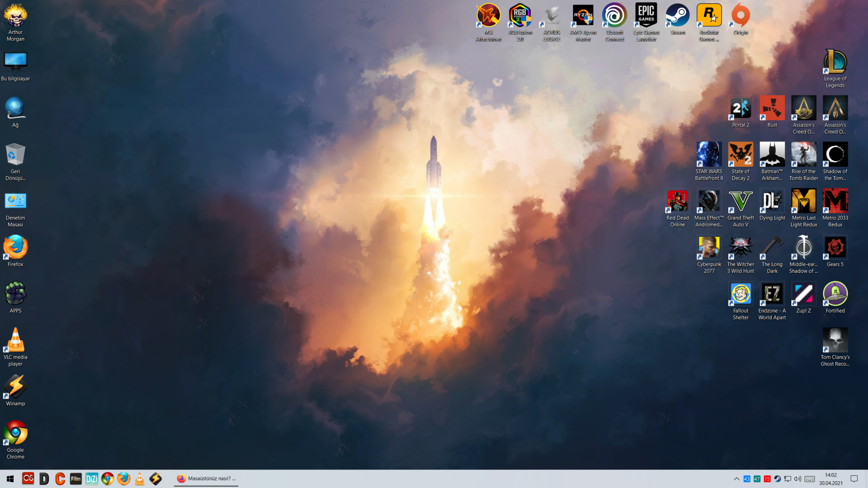The height and width of the screenshot is (488, 868).
Task: Click The Witcher 3 Wild Hunt icon
Action: pyautogui.click(x=741, y=247)
